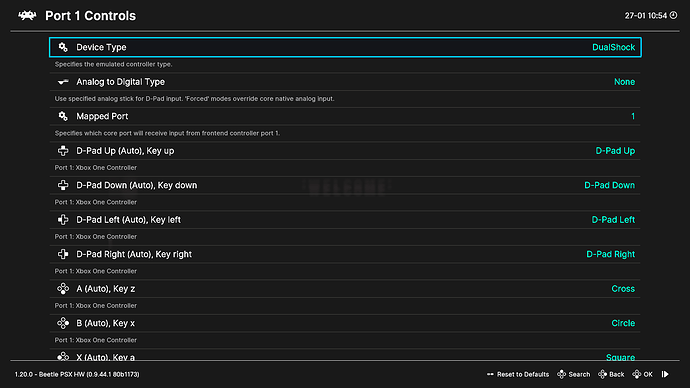The image size is (690, 388).
Task: Select the D-Pad Up (Auto), Key up entry
Action: (x=345, y=151)
